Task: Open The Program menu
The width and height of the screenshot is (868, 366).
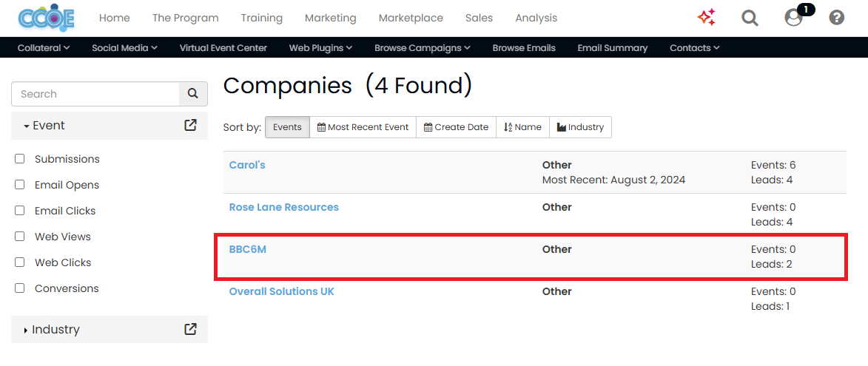Action: pyautogui.click(x=186, y=18)
